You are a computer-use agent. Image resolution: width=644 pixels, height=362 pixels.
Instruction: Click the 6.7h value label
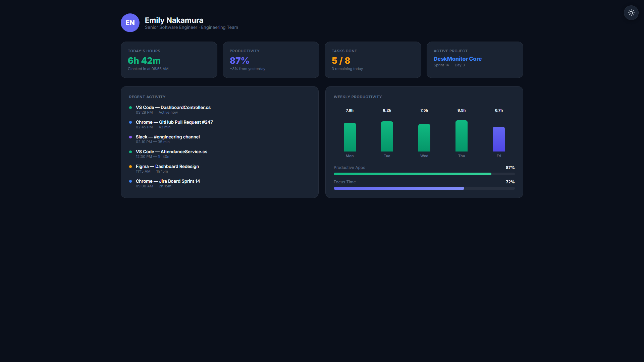point(498,110)
